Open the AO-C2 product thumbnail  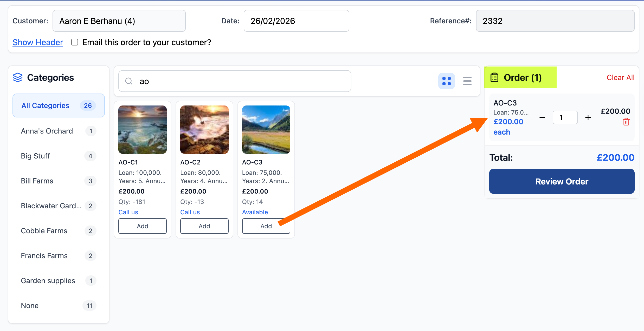click(204, 129)
